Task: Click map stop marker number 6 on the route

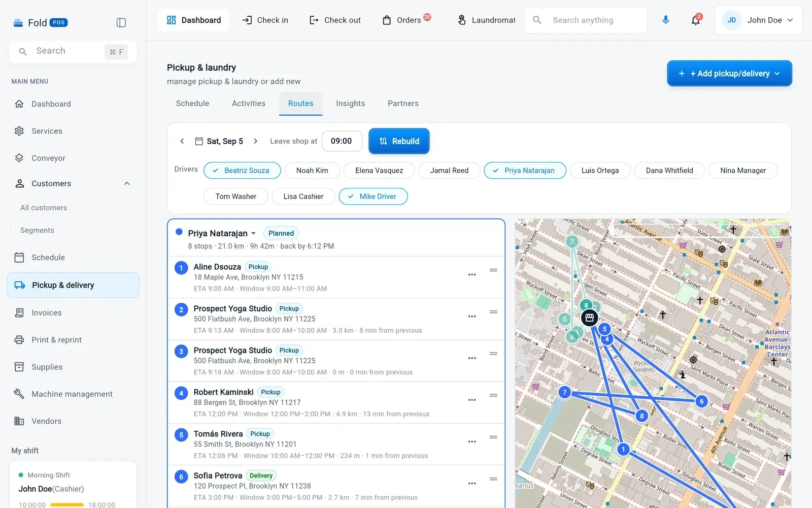Action: (701, 401)
